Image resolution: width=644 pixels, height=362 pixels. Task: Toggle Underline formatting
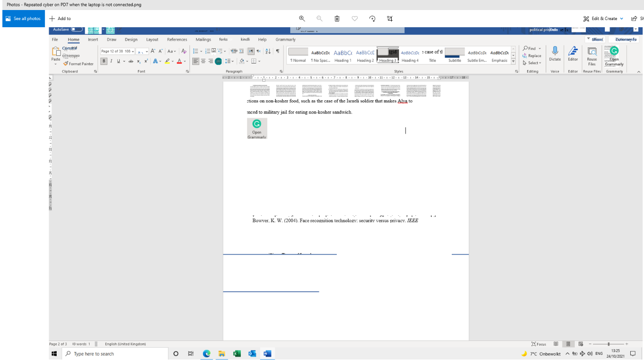[x=118, y=61]
